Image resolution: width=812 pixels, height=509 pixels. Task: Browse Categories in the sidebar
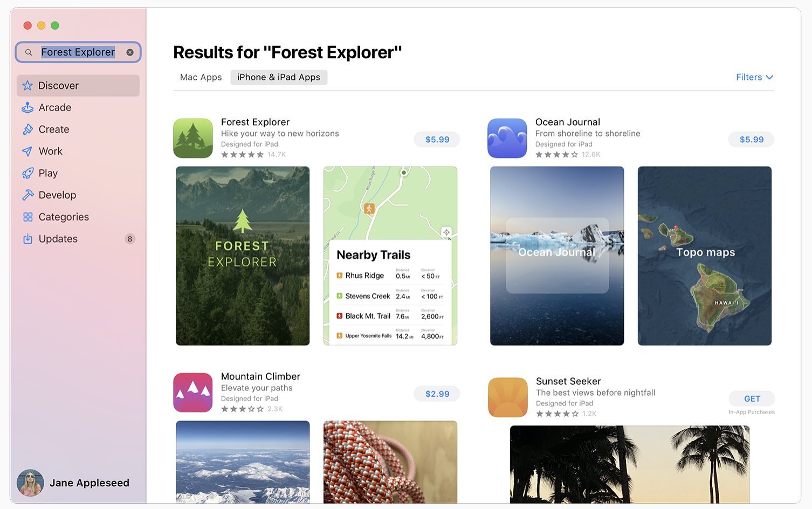(x=78, y=217)
